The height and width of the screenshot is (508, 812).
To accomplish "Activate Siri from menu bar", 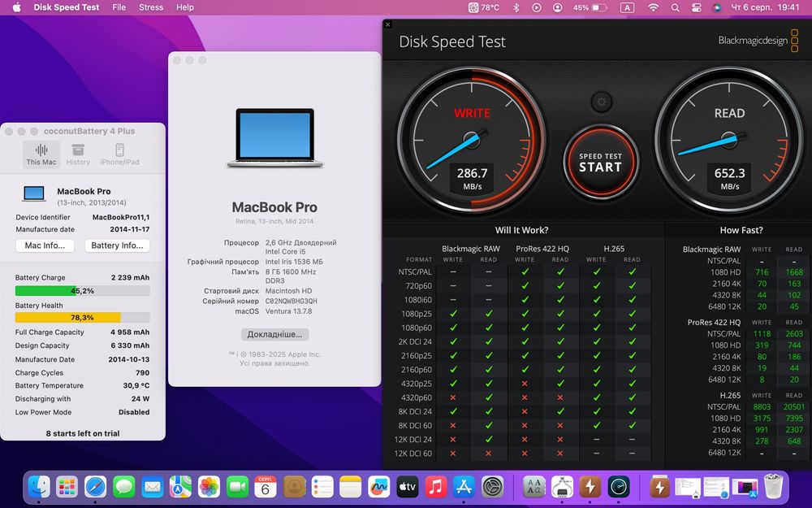I will pos(717,7).
